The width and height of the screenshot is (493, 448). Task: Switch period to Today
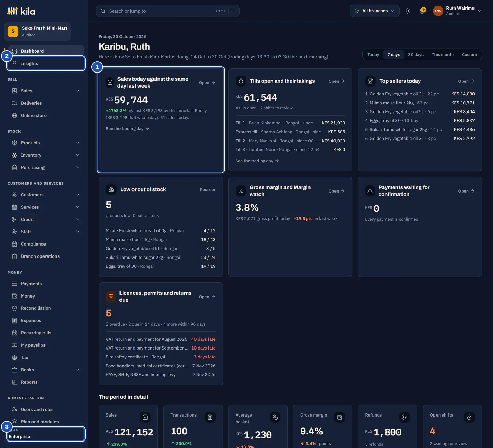coord(373,54)
